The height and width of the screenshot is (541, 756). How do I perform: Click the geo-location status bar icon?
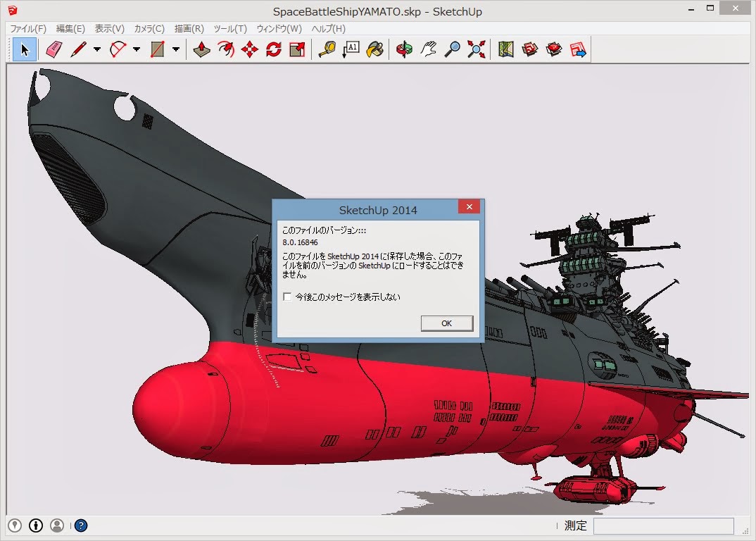[x=15, y=525]
